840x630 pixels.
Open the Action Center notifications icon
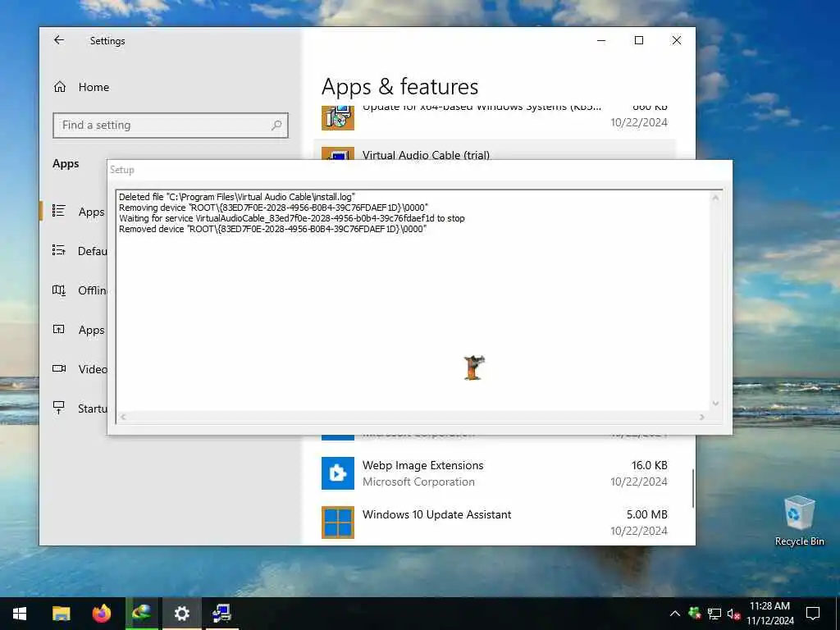coord(813,614)
